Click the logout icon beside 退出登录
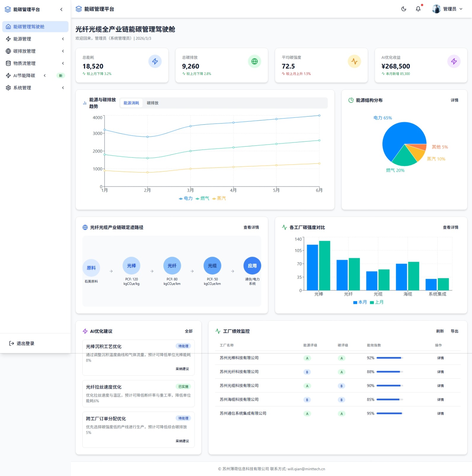Image resolution: width=472 pixels, height=476 pixels. 12,343
